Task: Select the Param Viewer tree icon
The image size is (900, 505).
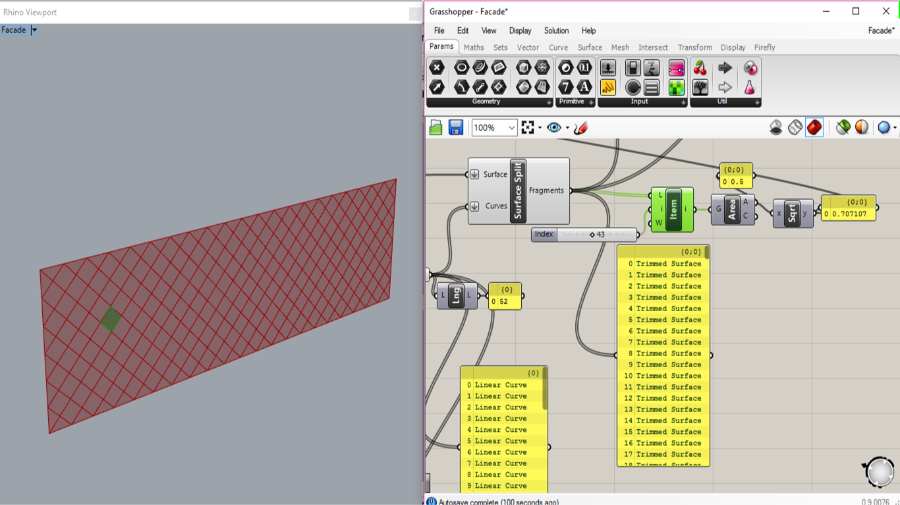Action: click(x=700, y=87)
